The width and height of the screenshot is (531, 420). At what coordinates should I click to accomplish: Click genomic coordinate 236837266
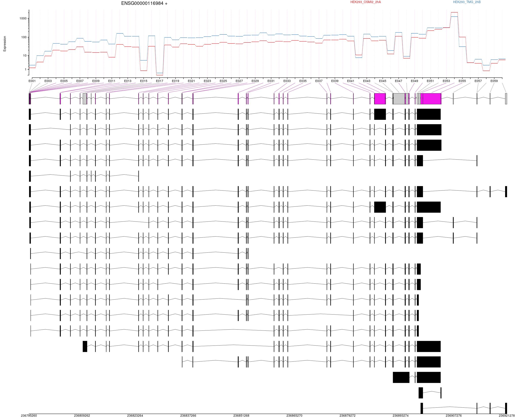click(x=188, y=416)
